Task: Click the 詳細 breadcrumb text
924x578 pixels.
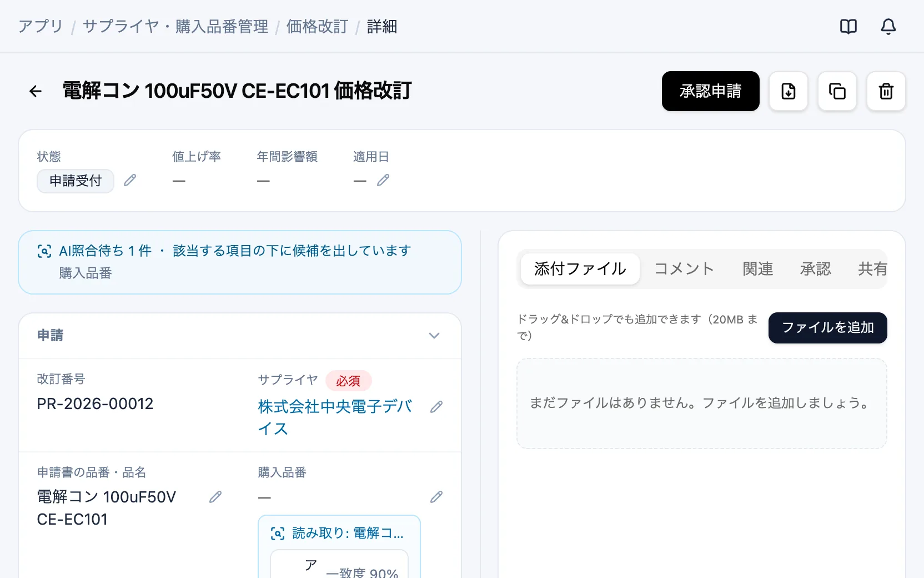Action: (382, 27)
